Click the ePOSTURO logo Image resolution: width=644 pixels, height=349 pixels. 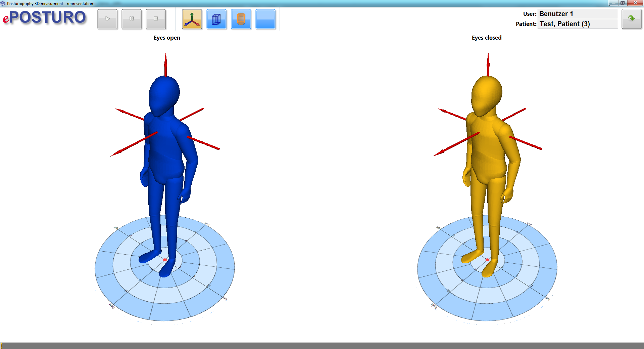coord(45,17)
